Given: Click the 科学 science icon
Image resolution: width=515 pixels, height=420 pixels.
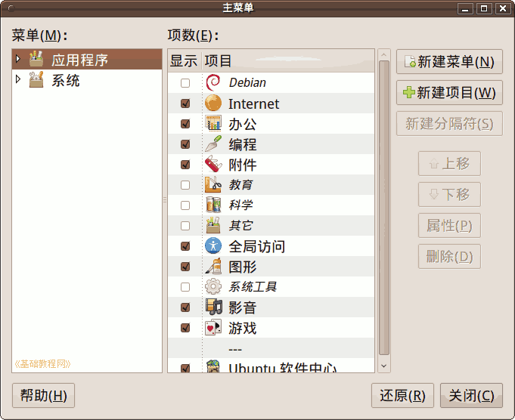Looking at the screenshot, I should coord(213,205).
